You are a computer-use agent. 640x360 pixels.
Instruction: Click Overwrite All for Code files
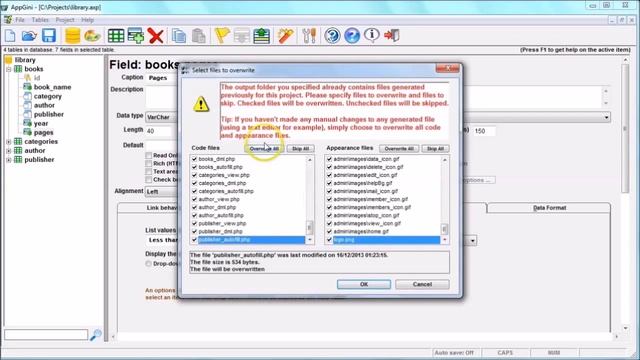(x=264, y=149)
